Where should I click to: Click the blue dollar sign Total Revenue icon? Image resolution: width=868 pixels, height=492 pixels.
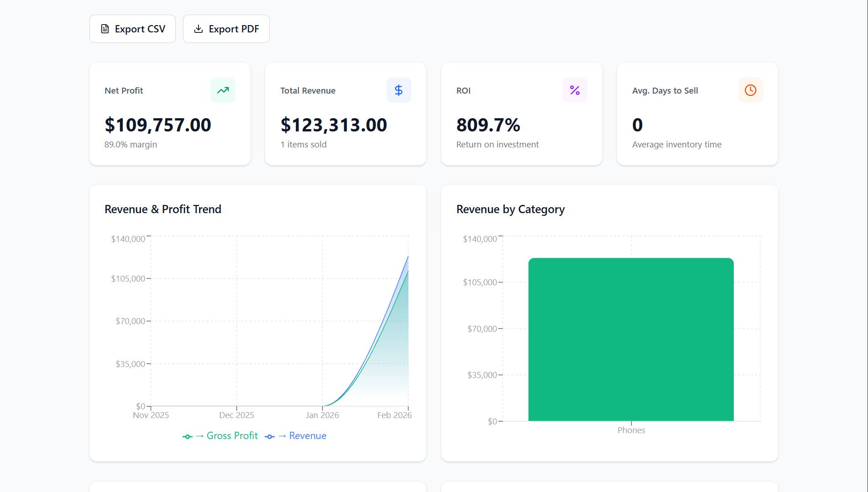[398, 90]
